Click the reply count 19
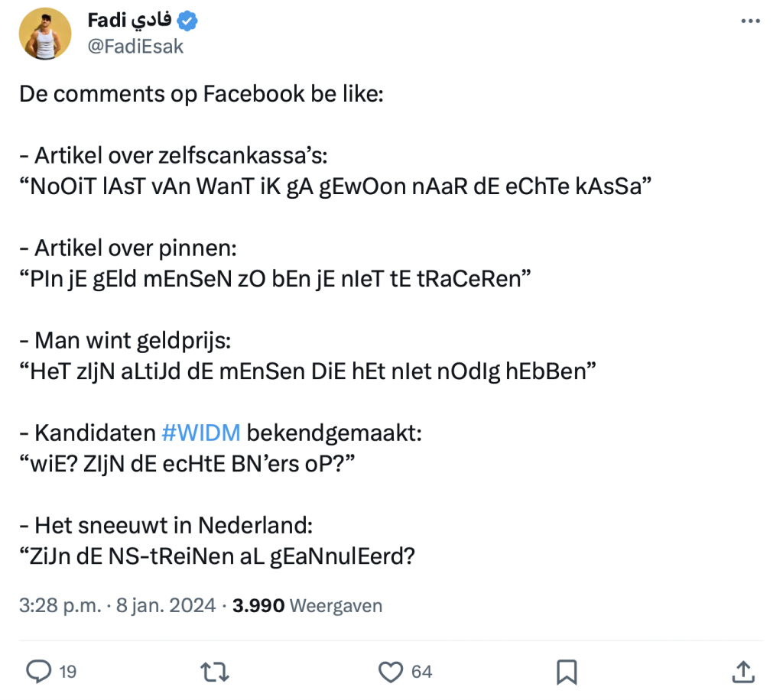Viewport: 783px width, 700px height. (68, 672)
